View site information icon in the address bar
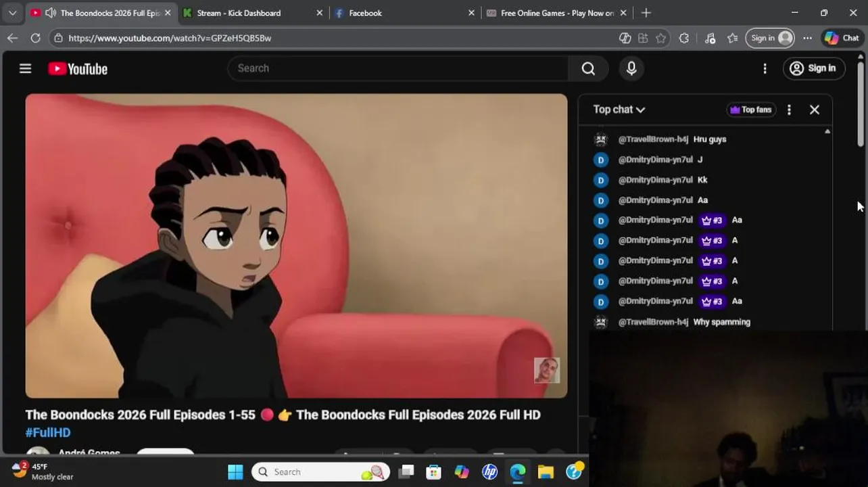The height and width of the screenshot is (487, 868). (58, 38)
